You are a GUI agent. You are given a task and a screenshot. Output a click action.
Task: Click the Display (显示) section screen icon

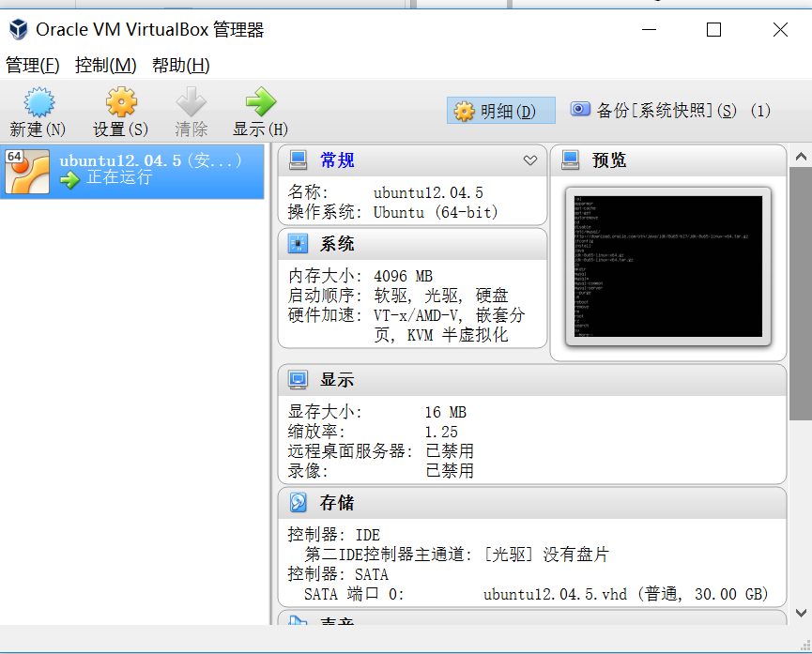click(298, 380)
